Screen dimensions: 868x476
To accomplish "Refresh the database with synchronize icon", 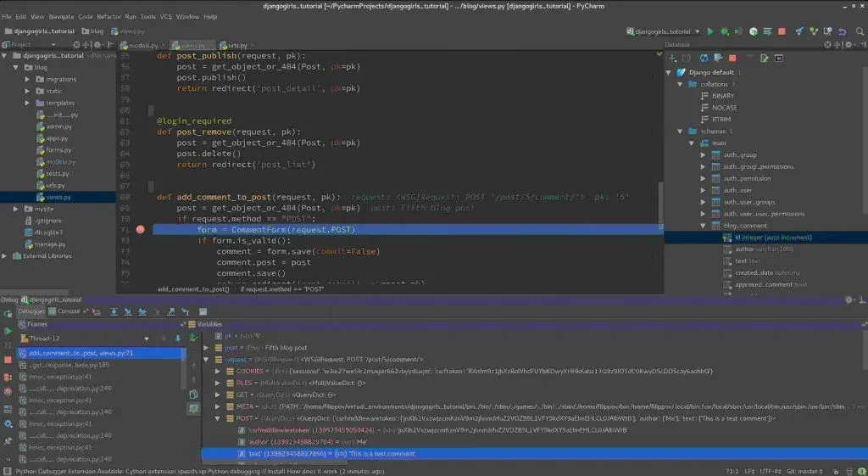I will (x=702, y=59).
